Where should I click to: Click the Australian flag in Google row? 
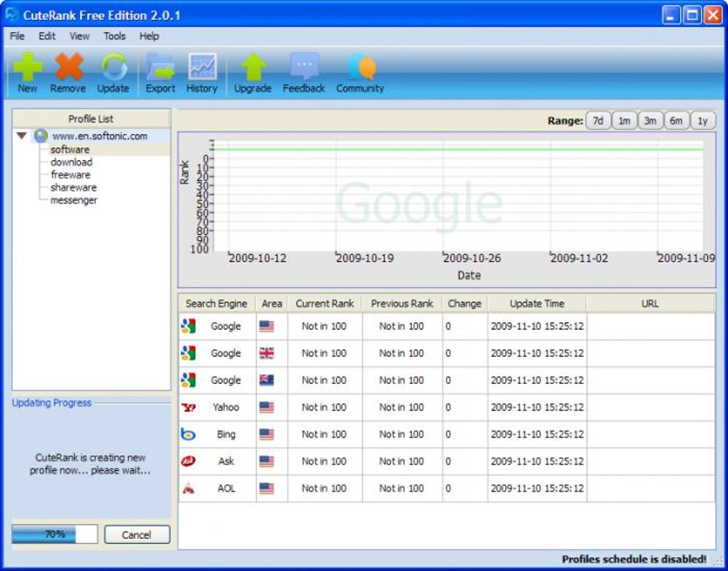pos(266,380)
